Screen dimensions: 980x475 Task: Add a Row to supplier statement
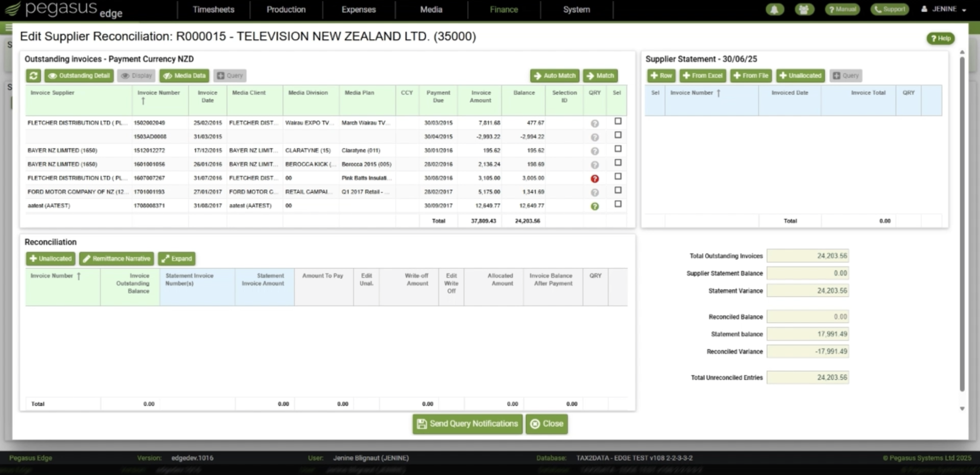(x=661, y=76)
